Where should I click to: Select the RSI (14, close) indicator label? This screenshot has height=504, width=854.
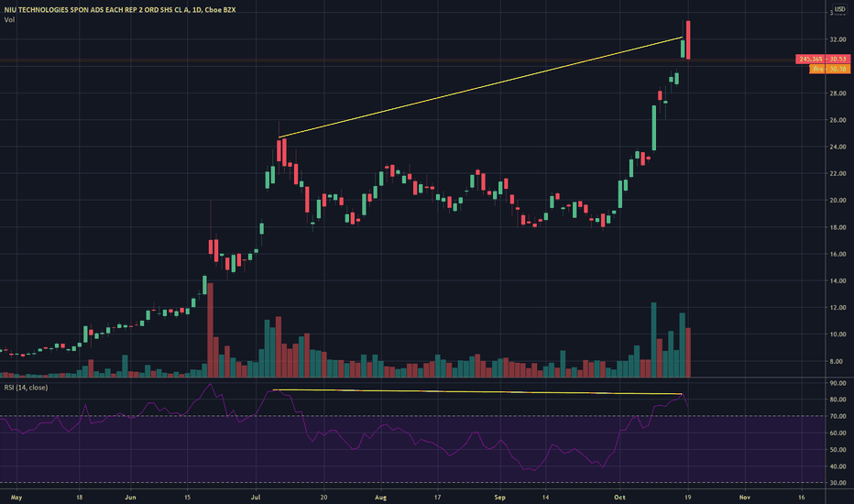[x=26, y=388]
